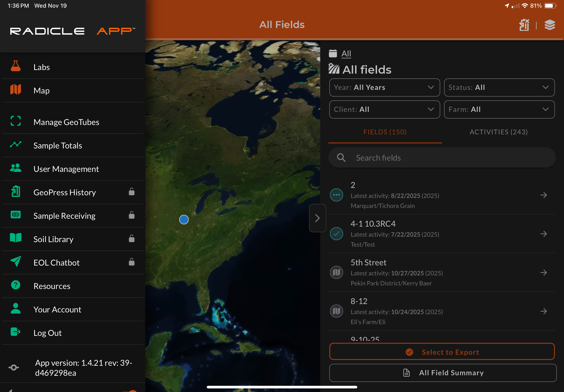Screen dimensions: 564x392
Task: Open the Map menu item
Action: tap(73, 90)
